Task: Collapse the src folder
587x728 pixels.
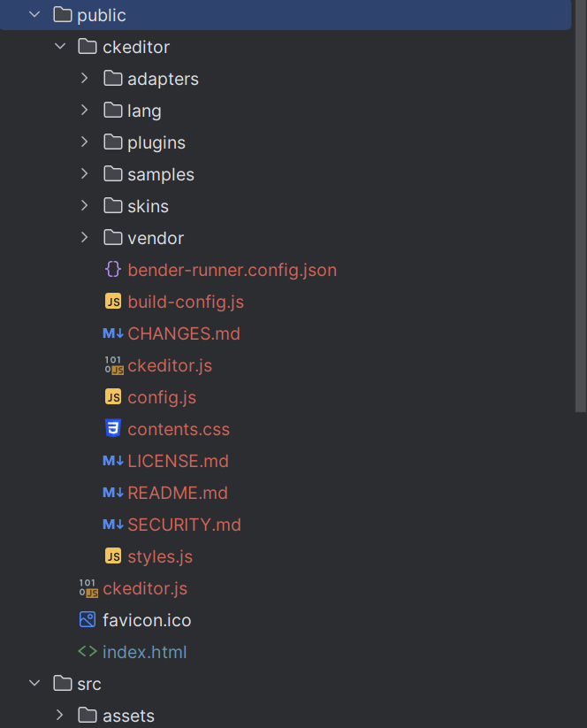Action: 34,683
